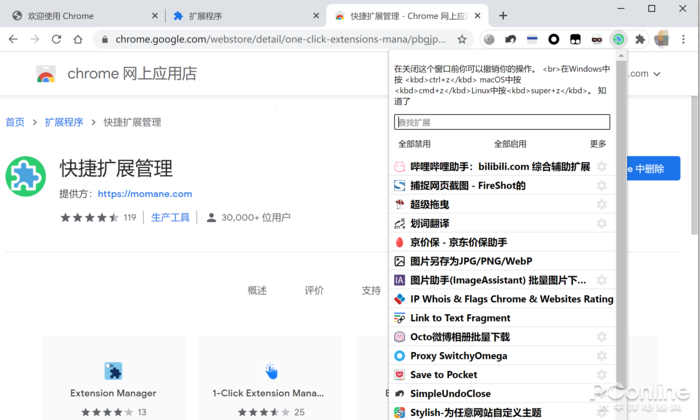Open the browser home page
Viewport: 700px width, 420px height.
coord(78,39)
